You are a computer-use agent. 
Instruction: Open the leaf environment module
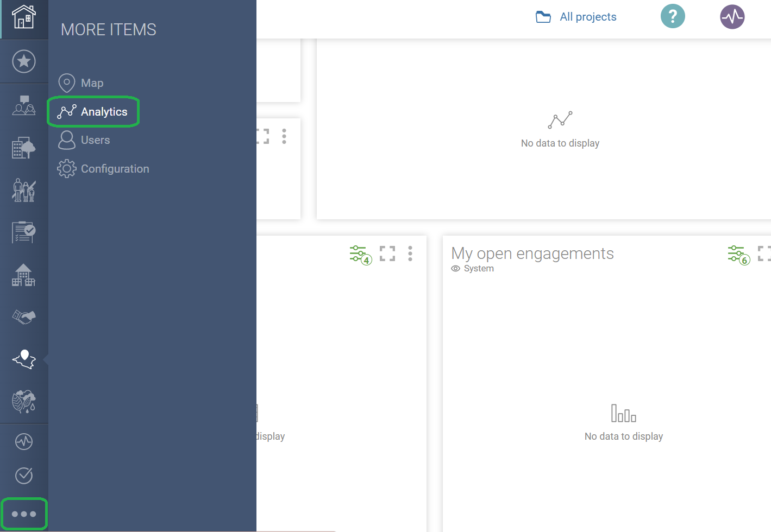[24, 402]
